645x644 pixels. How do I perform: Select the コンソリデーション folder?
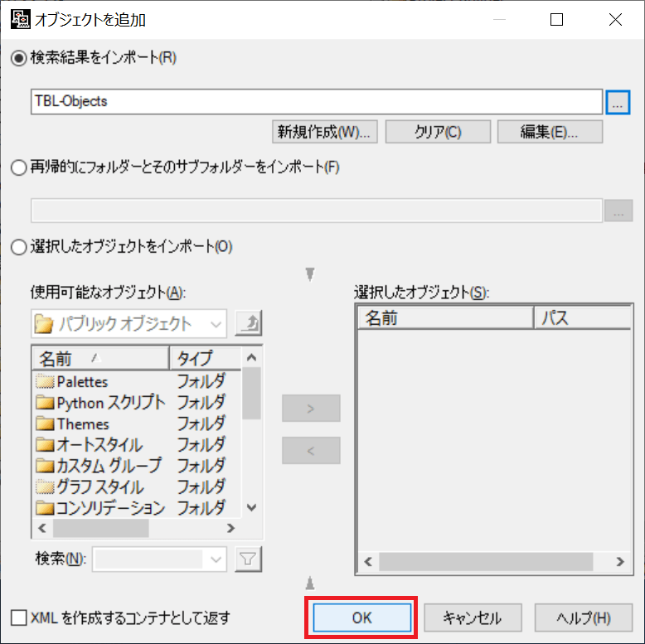pos(137,508)
